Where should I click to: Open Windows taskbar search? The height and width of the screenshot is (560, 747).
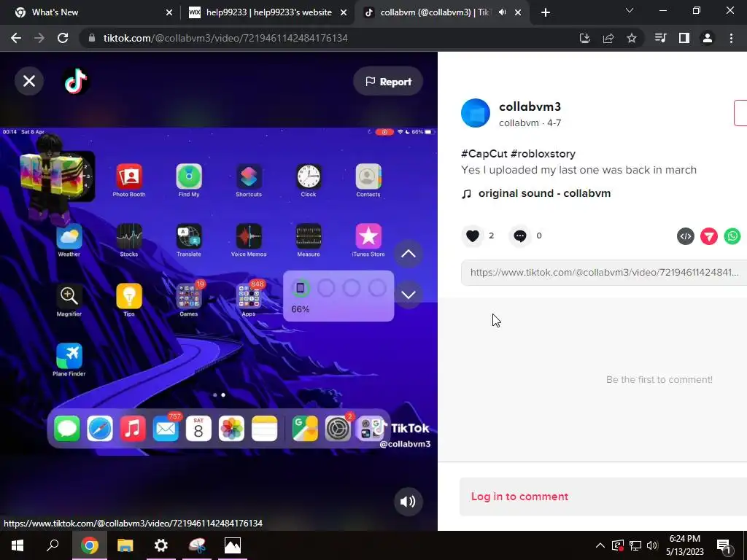[x=53, y=545]
